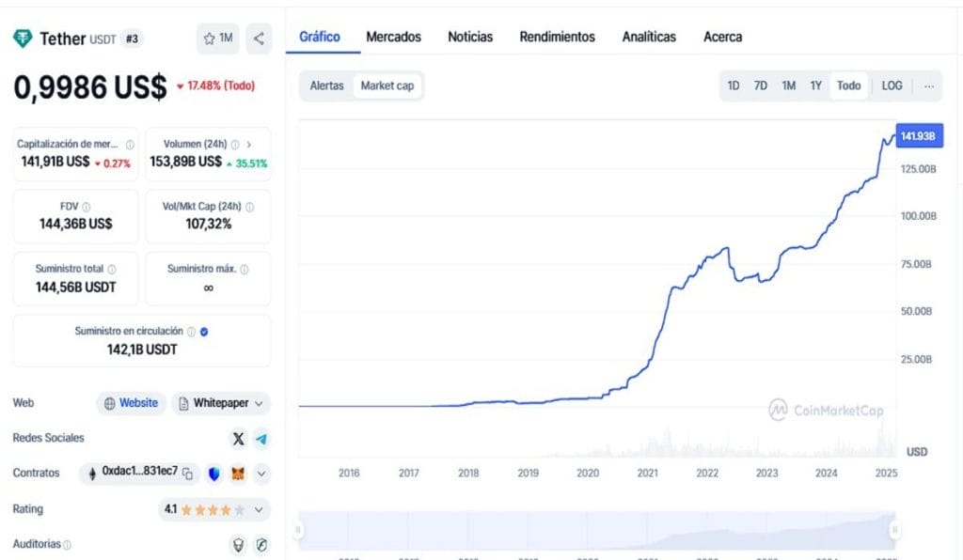Click the 17.48% (Todo) change indicator
Viewport: 963px width, 560px height.
(216, 86)
